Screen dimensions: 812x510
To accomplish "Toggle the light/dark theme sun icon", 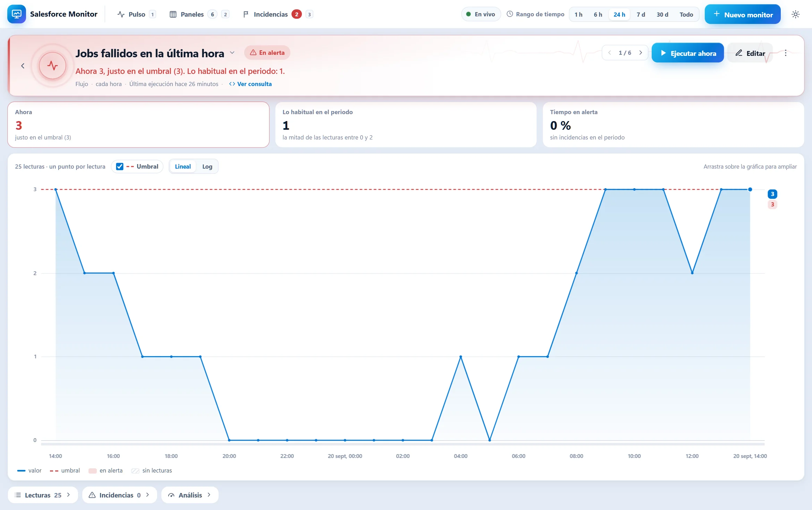I will [795, 15].
